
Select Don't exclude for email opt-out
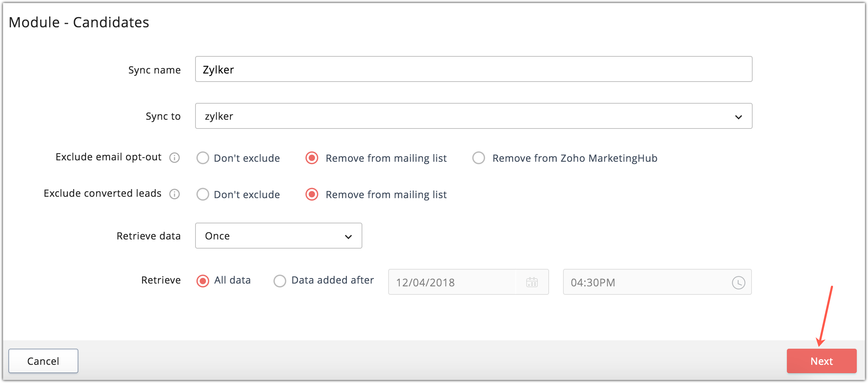coord(203,158)
